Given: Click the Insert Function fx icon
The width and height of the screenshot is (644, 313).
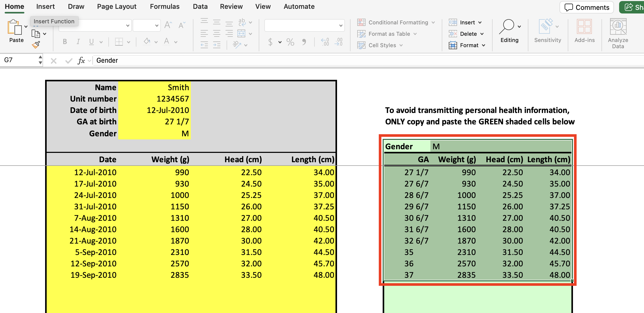Looking at the screenshot, I should click(81, 61).
